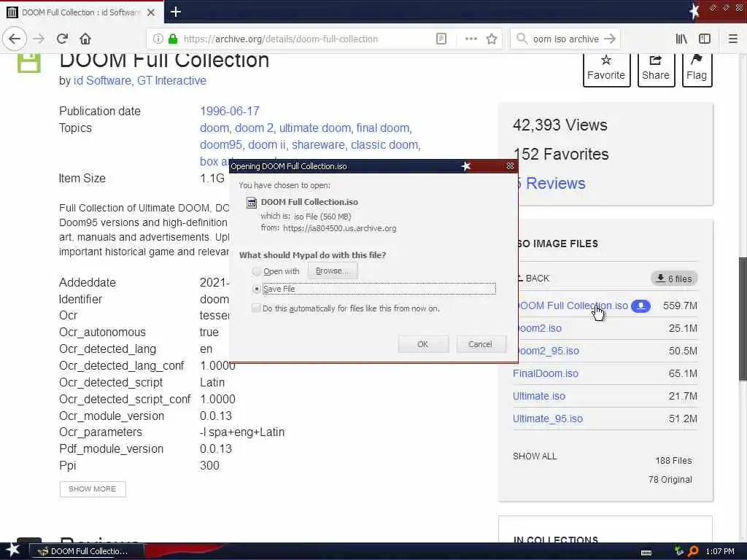Image resolution: width=747 pixels, height=560 pixels.
Task: Open the doom95 topic link
Action: point(221,144)
